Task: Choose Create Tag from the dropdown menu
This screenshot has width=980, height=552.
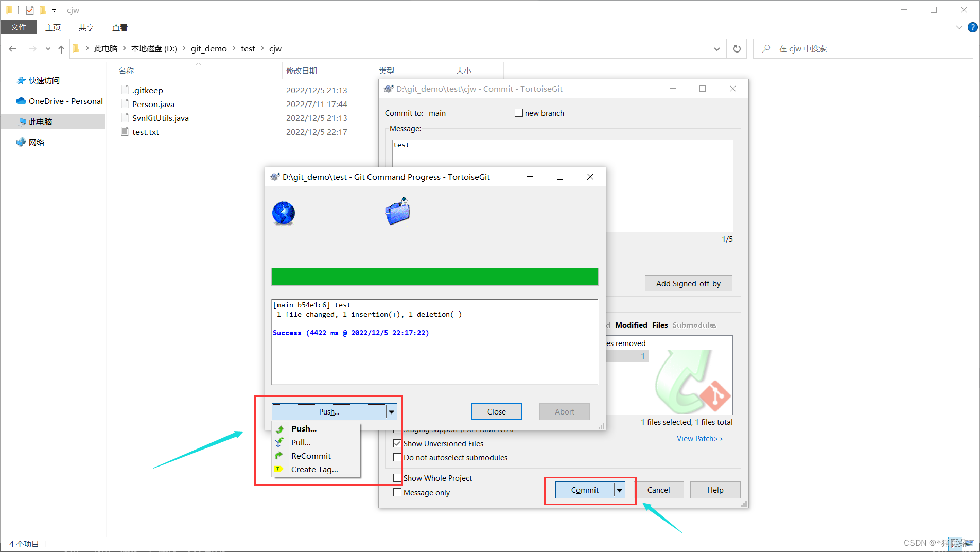Action: [x=314, y=469]
